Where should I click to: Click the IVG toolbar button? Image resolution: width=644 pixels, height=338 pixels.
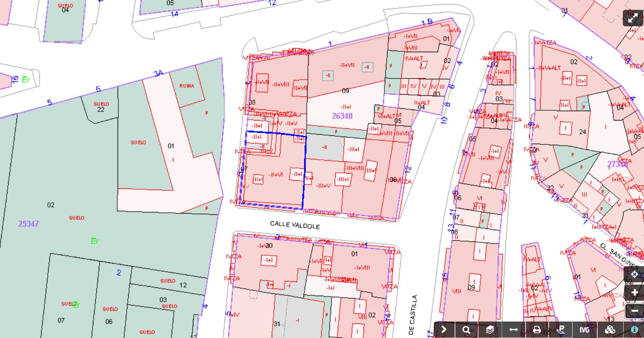tap(585, 330)
